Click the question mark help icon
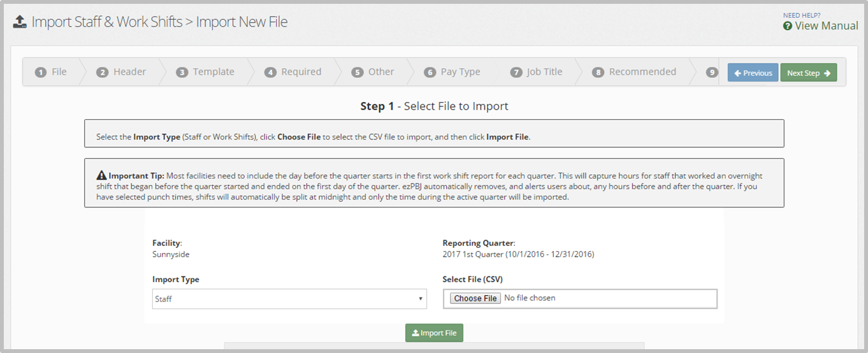This screenshot has width=868, height=353. (788, 26)
